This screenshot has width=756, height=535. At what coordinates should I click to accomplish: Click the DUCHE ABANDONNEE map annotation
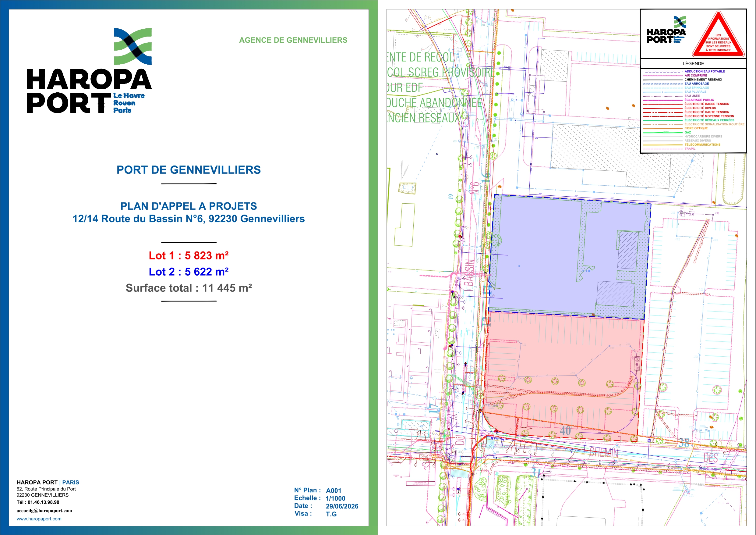pyautogui.click(x=435, y=103)
